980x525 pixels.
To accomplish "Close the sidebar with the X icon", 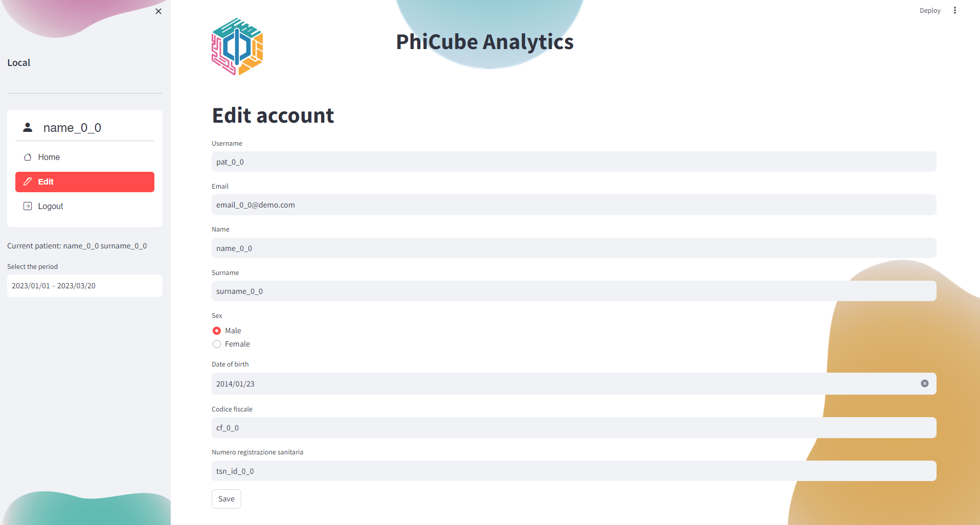I will [158, 11].
